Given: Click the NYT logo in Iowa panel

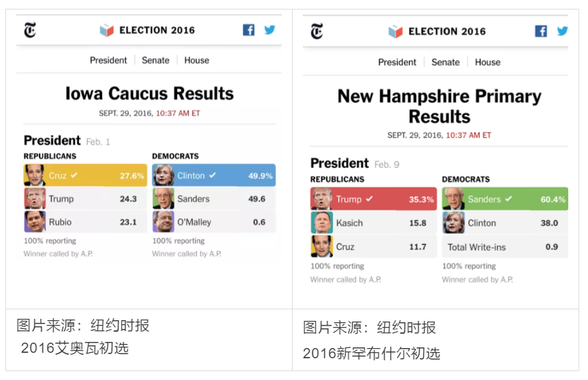Looking at the screenshot, I should tap(30, 30).
